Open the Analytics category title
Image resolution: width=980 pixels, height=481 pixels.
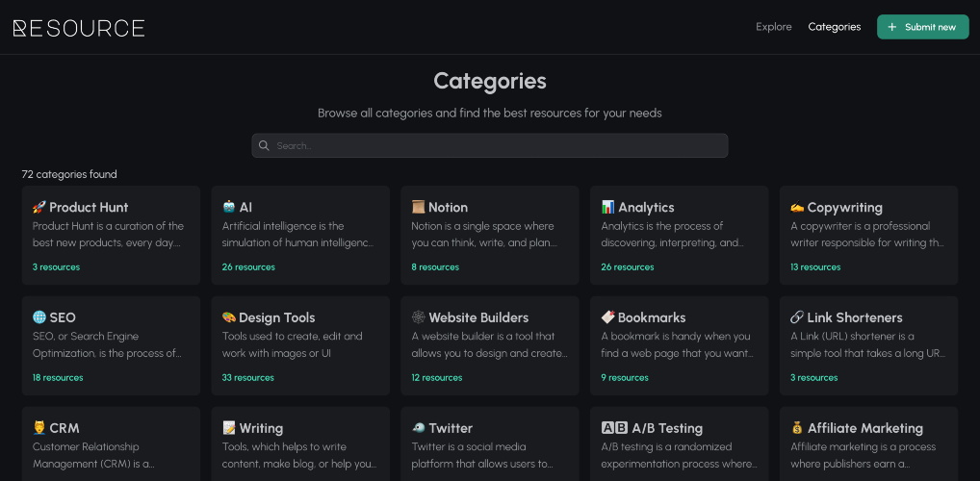[x=646, y=208]
